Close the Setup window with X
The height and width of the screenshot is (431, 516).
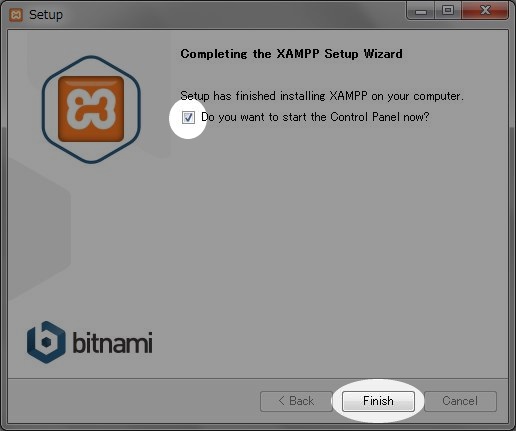click(x=485, y=11)
